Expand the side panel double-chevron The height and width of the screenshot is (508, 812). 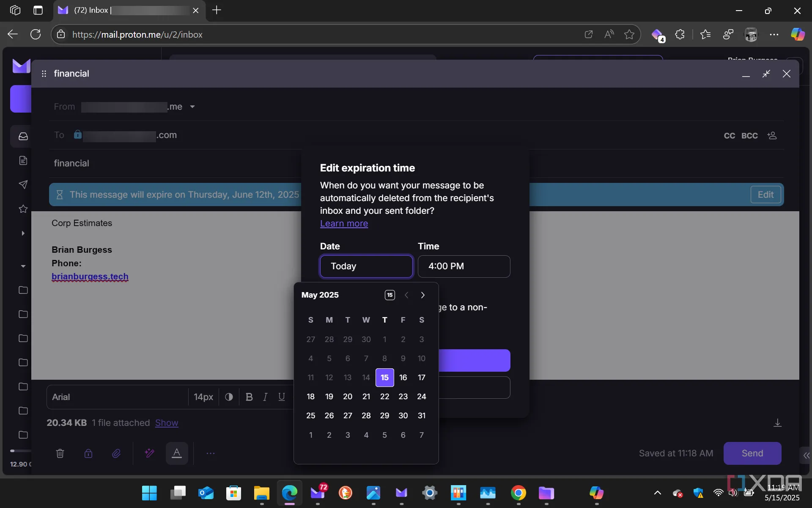[x=806, y=456]
